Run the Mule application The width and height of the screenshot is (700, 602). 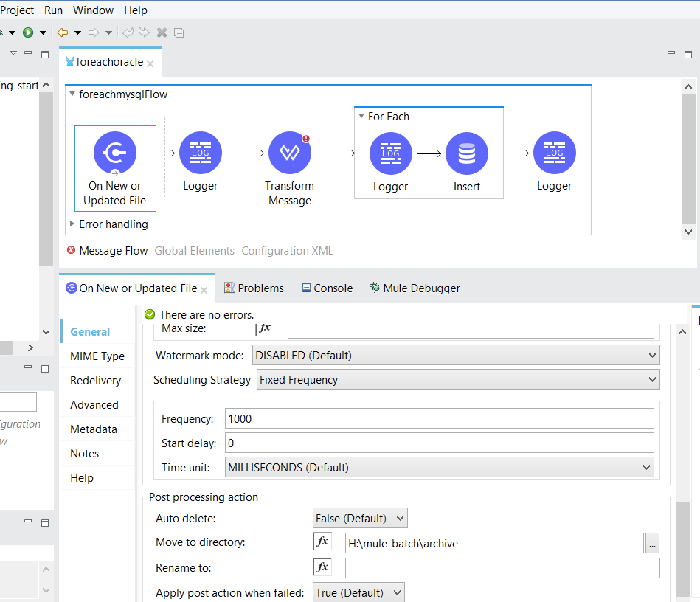(29, 32)
